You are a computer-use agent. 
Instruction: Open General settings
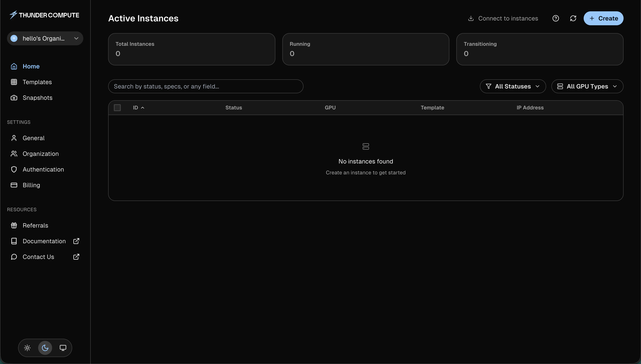click(x=45, y=138)
